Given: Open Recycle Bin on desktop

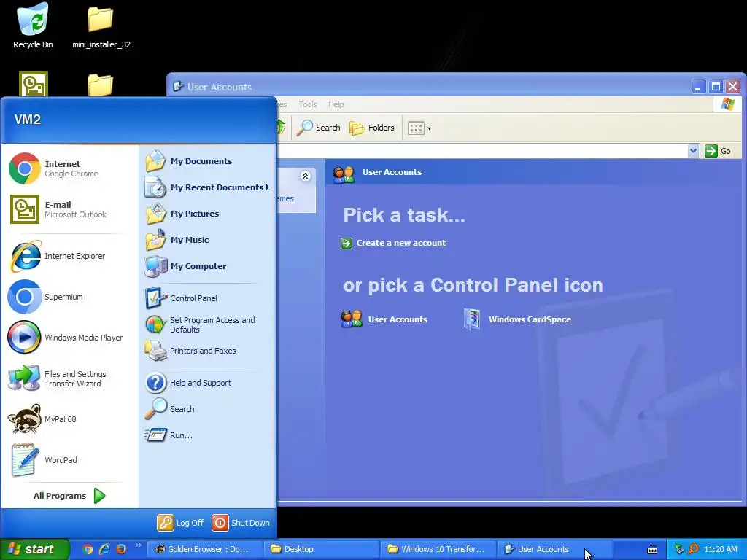Looking at the screenshot, I should pyautogui.click(x=33, y=26).
